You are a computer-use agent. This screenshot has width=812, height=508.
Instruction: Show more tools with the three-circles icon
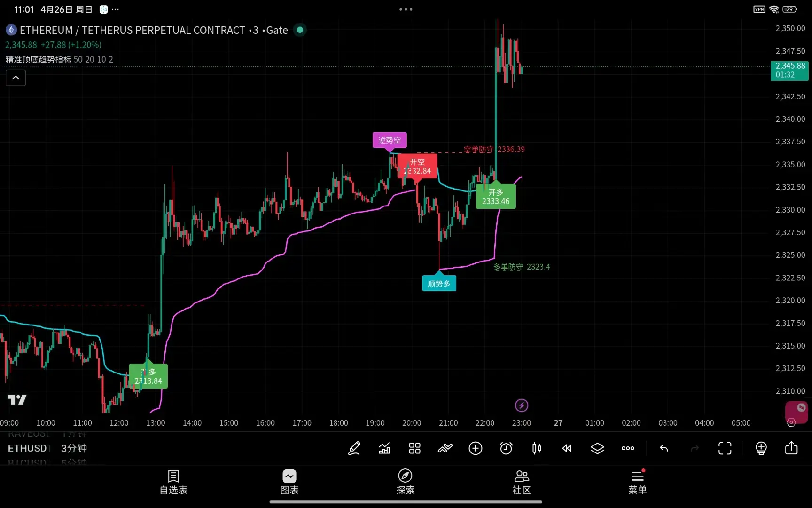click(628, 448)
